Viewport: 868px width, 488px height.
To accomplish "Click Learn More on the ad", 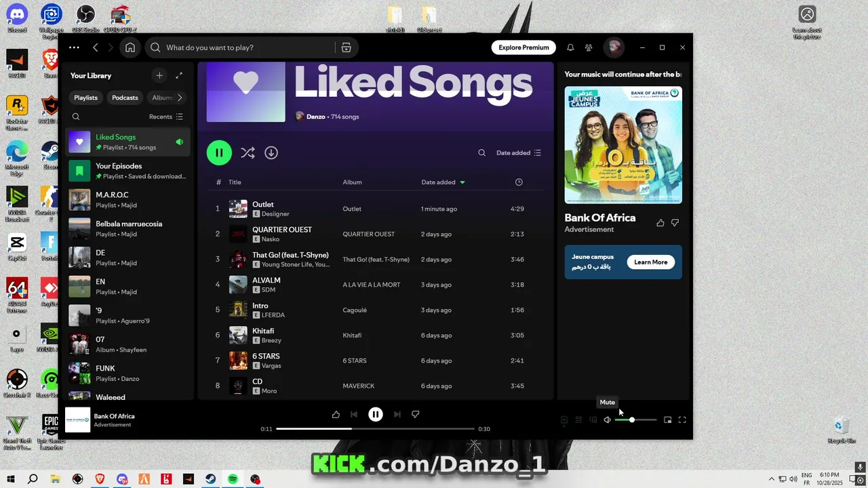I will 650,262.
